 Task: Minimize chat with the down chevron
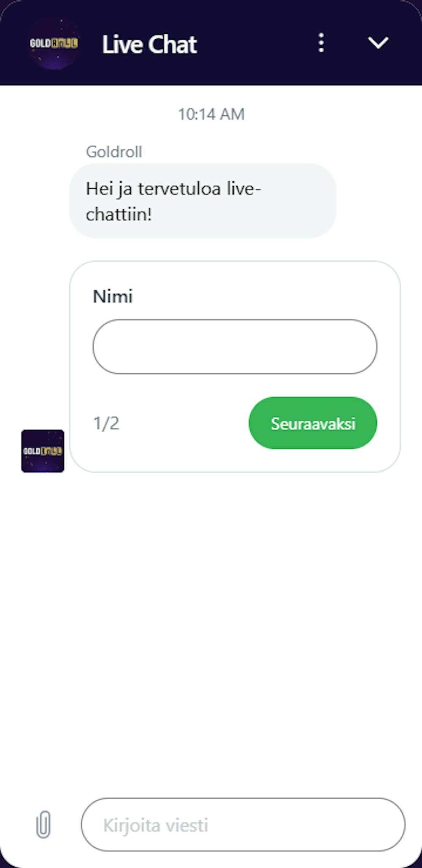coord(378,43)
